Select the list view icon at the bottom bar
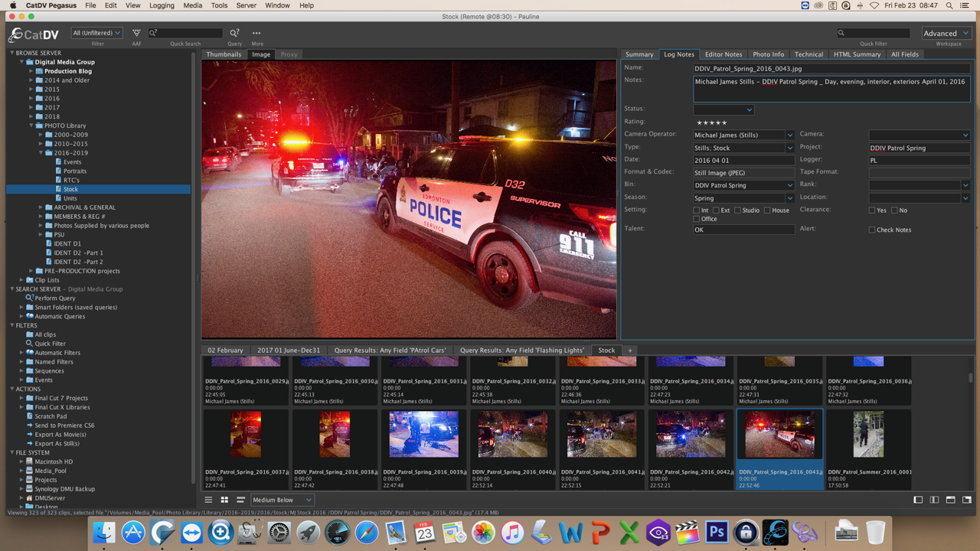This screenshot has width=980, height=551. tap(208, 499)
